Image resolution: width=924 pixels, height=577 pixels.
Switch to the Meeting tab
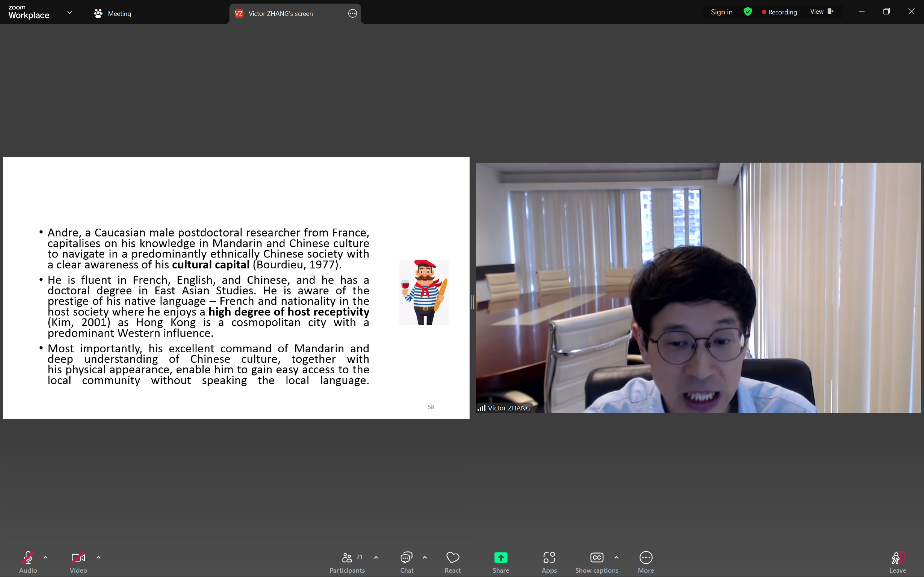(113, 14)
